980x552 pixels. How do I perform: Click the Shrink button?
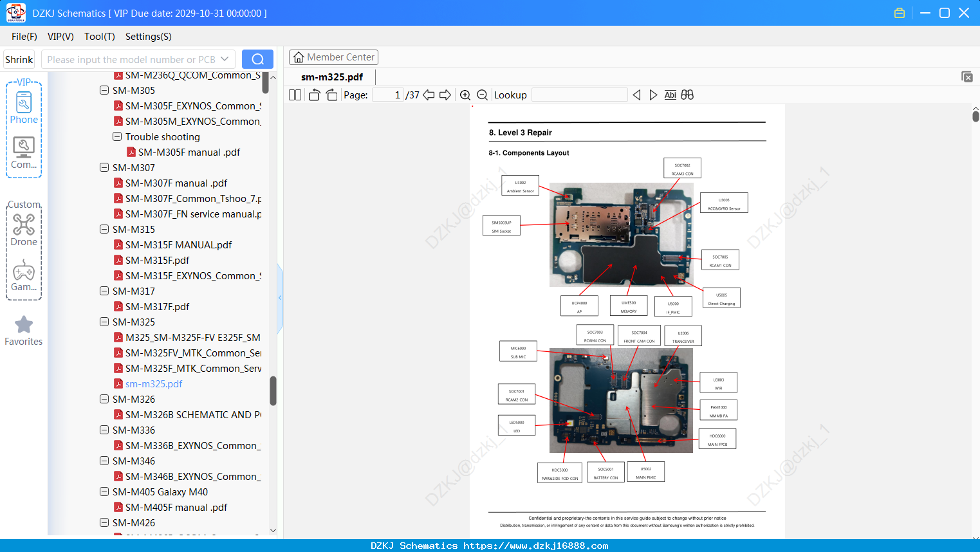coord(19,59)
